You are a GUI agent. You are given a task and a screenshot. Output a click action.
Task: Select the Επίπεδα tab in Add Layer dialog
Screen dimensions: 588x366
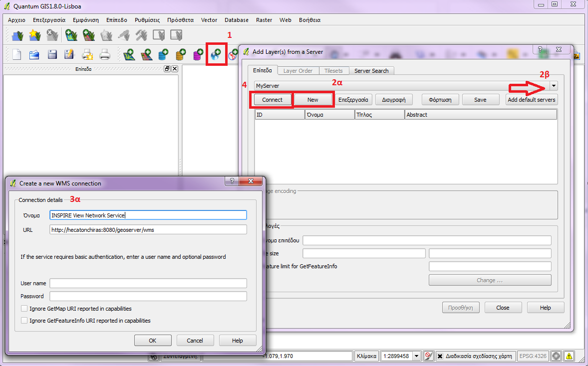tap(263, 70)
